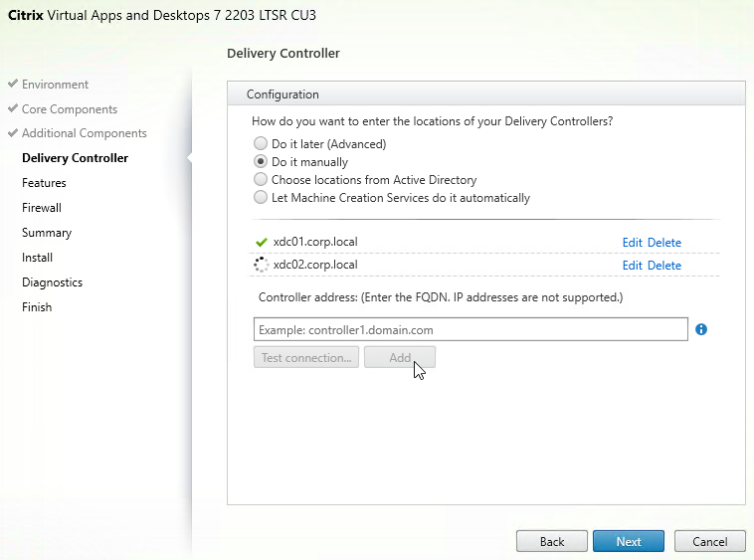This screenshot has width=754, height=560.
Task: Click the Core Components checkmark icon
Action: click(x=13, y=108)
